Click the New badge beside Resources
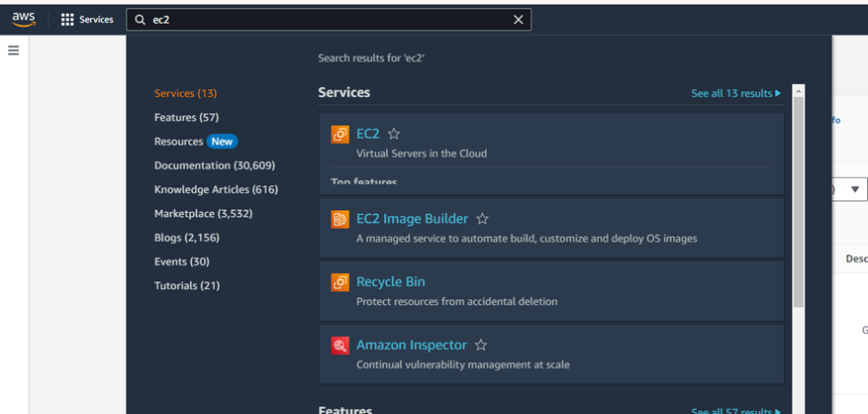 pos(222,142)
